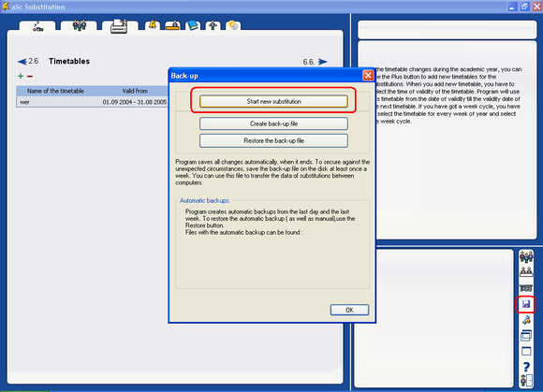The image size is (543, 392).
Task: Click Start new substitution button
Action: point(273,101)
